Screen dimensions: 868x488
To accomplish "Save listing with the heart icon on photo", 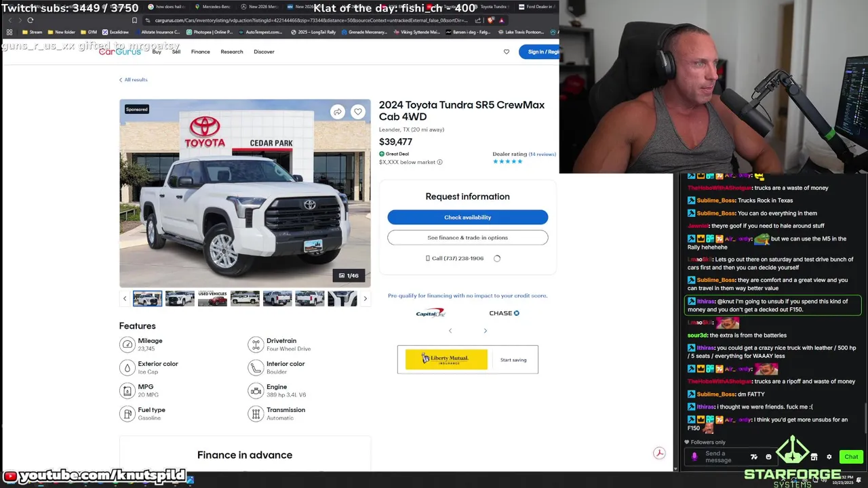I will click(358, 112).
